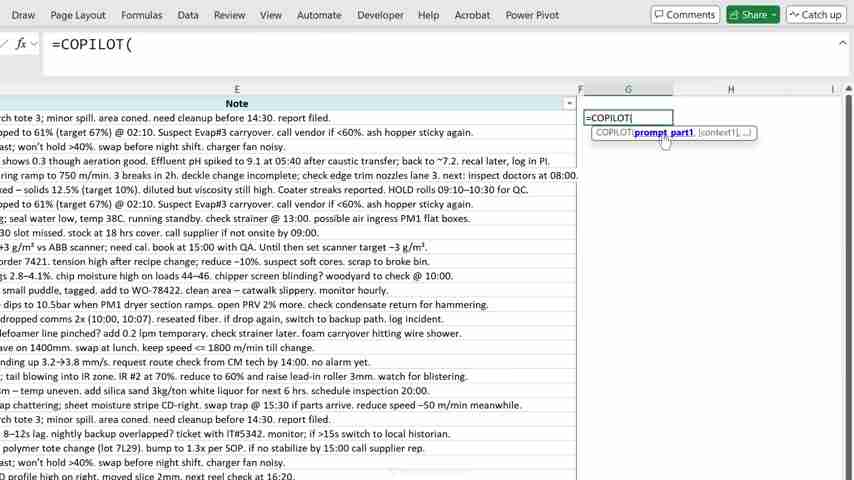854x480 pixels.
Task: Select column E header
Action: coord(236,89)
